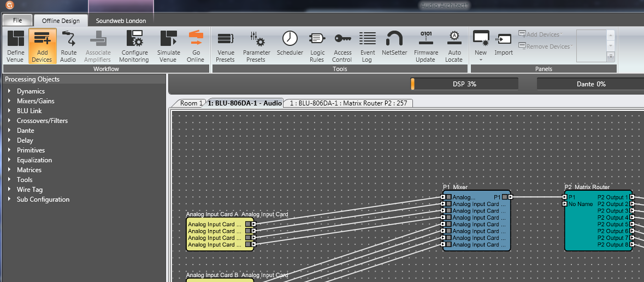Expand Sub Configuration category
Viewport: 644px width, 282px height.
coord(9,199)
